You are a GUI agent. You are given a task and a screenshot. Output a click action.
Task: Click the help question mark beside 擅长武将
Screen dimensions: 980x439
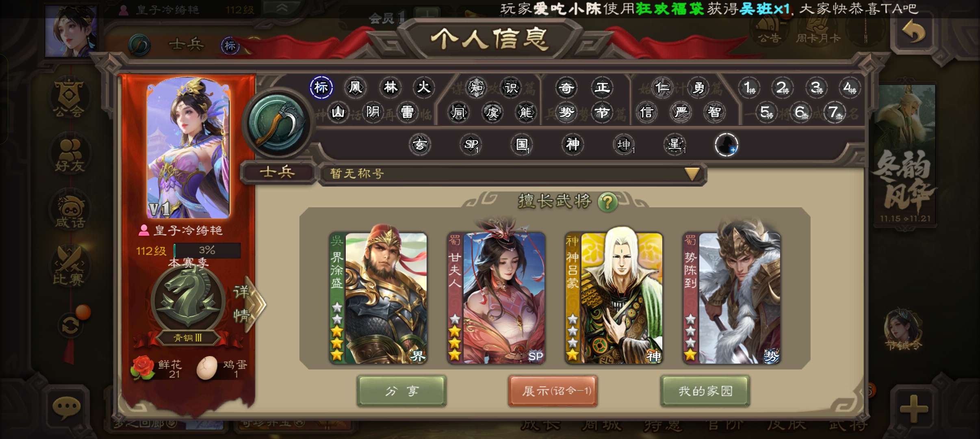[x=607, y=202]
